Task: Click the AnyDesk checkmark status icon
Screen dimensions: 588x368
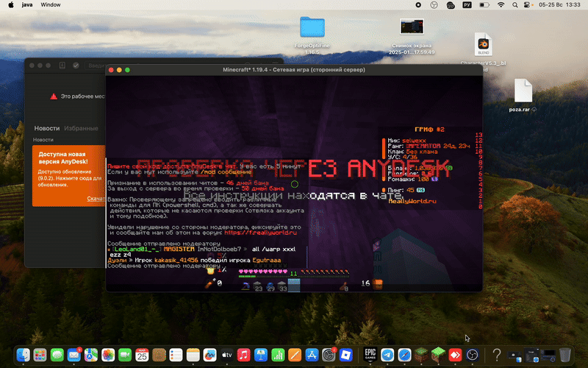Action: tap(76, 66)
